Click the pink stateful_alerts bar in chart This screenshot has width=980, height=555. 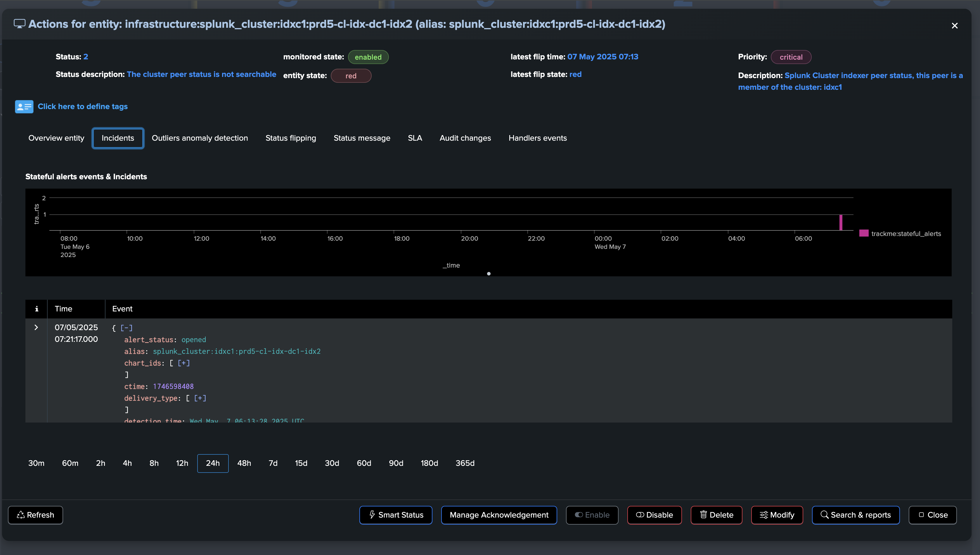tap(841, 222)
